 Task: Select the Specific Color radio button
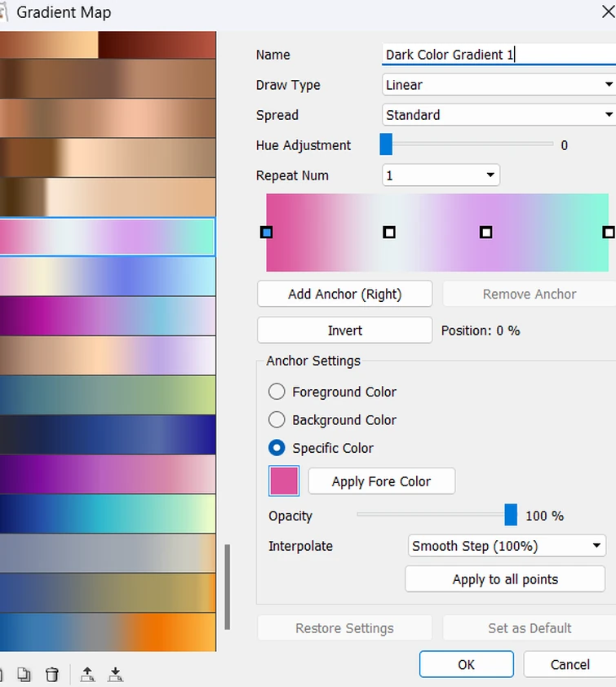(x=277, y=448)
